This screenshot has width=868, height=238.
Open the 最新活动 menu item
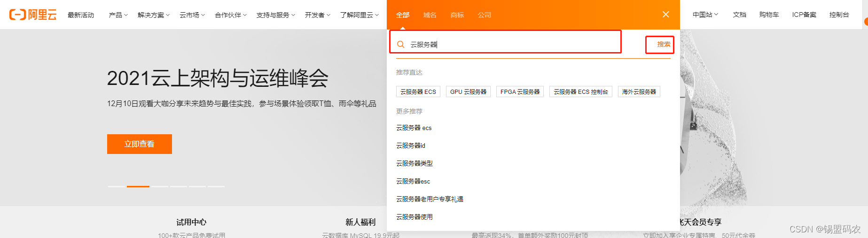pos(81,15)
